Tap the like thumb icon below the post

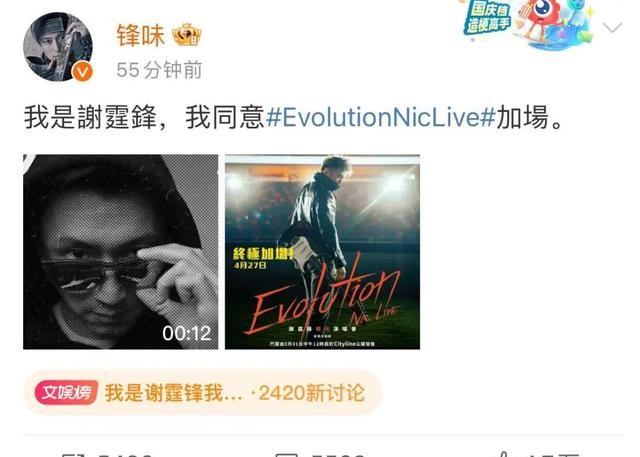[x=503, y=454]
